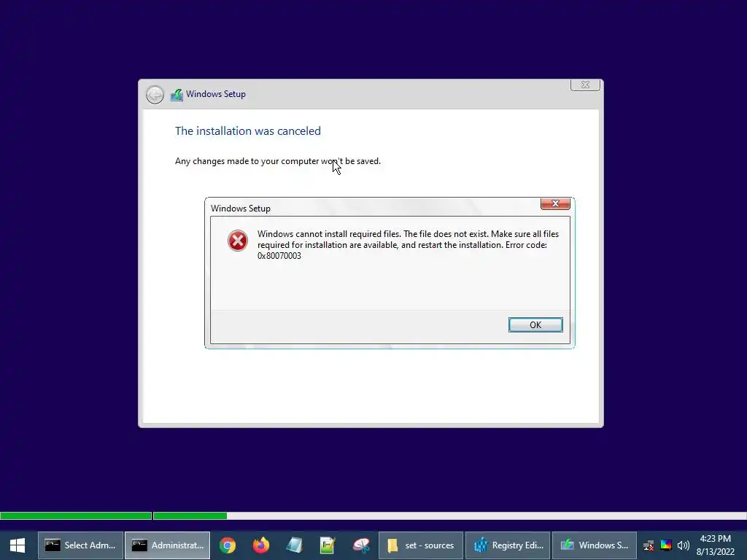Click 'The installation was canceled' heading

[x=248, y=131]
